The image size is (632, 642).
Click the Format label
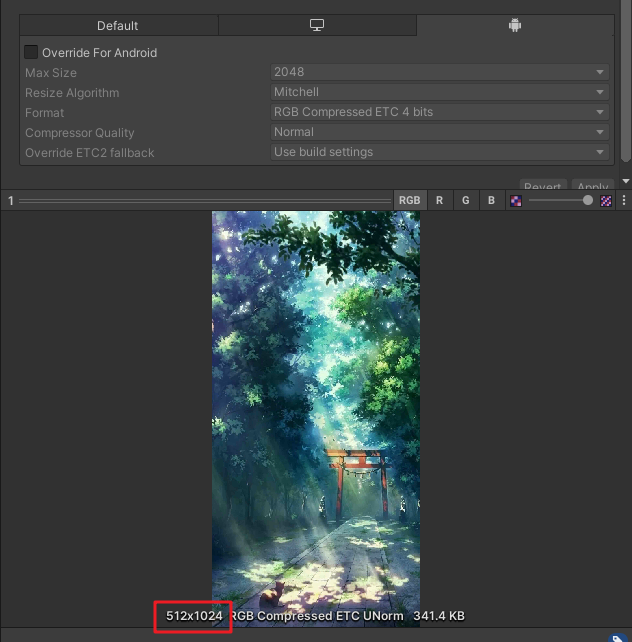(45, 113)
